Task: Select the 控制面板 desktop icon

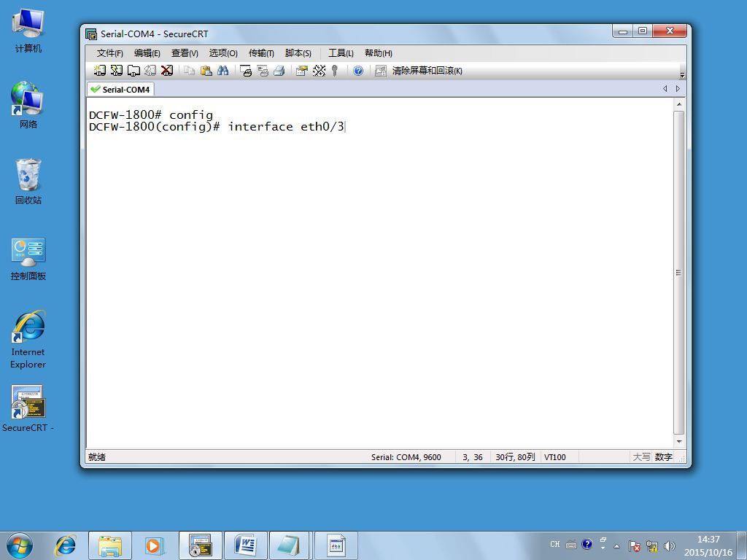Action: click(28, 260)
